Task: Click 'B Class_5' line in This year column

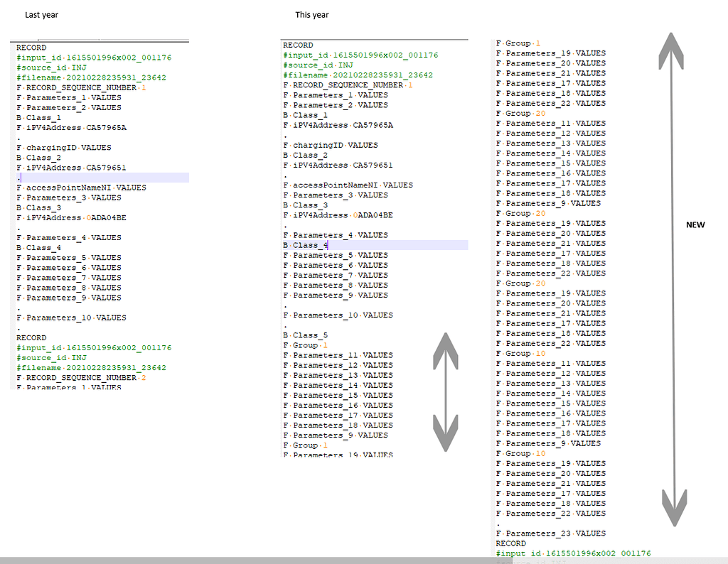Action: [303, 335]
